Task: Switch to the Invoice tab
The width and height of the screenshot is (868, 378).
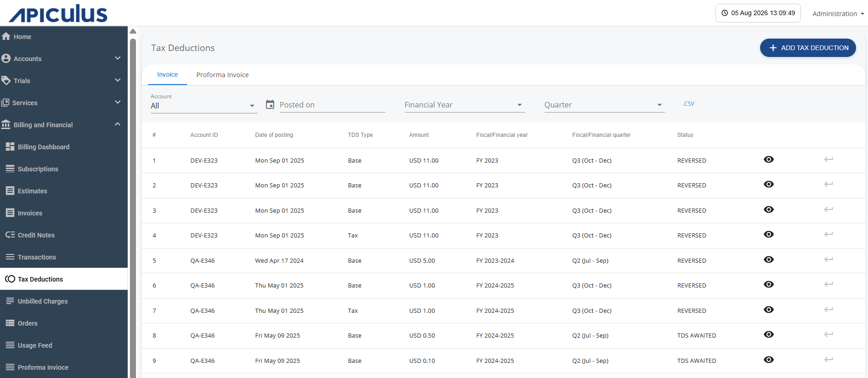Action: pos(167,75)
